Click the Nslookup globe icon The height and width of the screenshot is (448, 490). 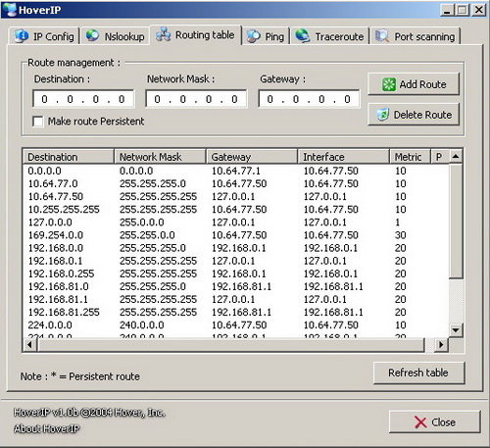(x=92, y=35)
